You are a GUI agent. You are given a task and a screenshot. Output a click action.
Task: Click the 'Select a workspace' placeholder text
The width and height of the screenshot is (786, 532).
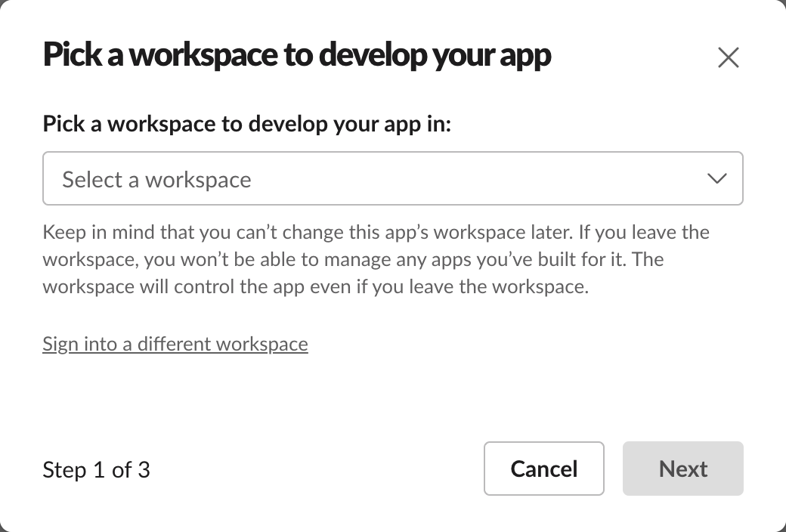(156, 180)
